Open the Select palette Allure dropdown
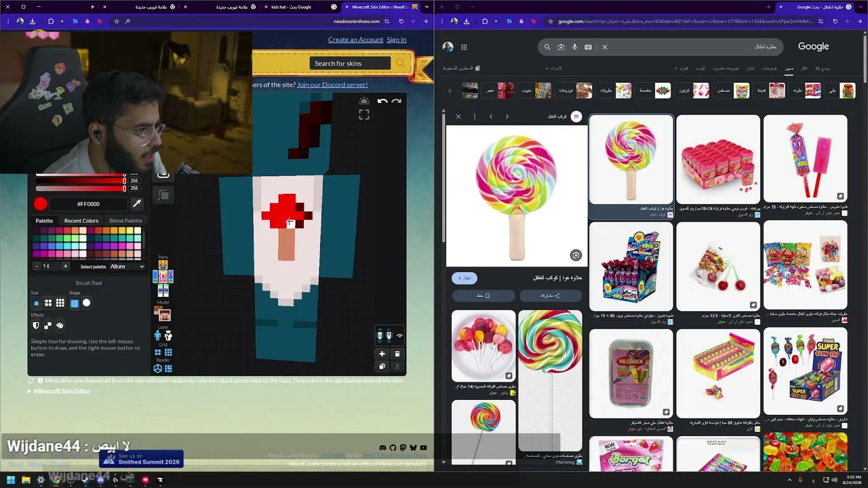 [127, 266]
